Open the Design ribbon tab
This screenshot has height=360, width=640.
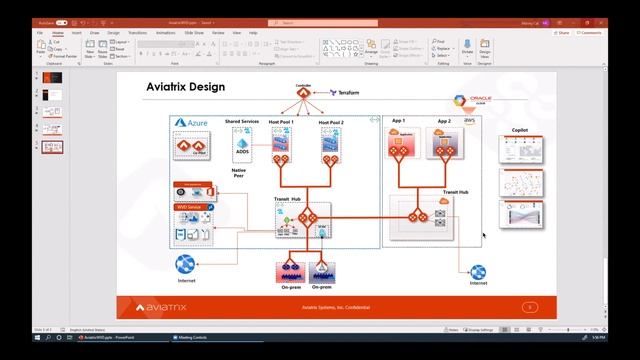(113, 33)
